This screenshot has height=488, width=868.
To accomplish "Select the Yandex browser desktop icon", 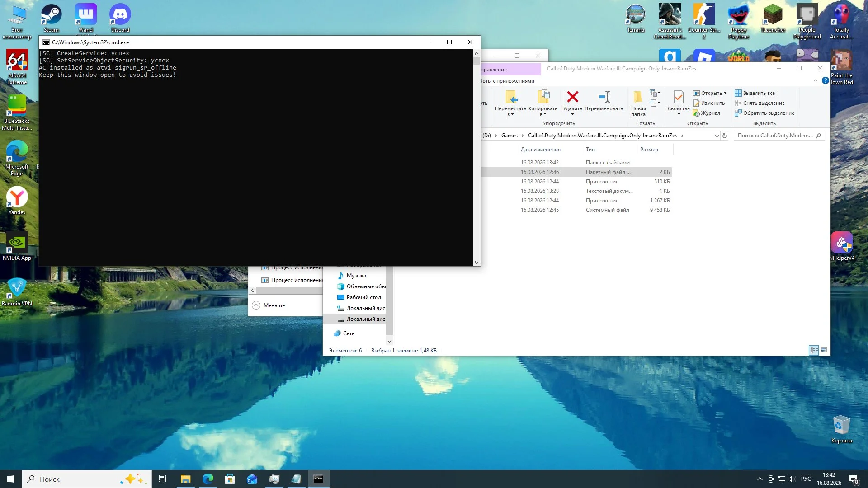I will 17,200.
